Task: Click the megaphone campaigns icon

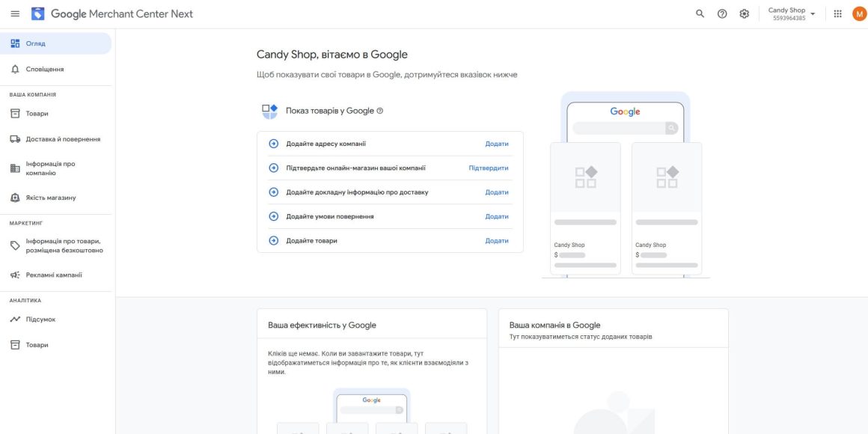Action: coord(15,275)
